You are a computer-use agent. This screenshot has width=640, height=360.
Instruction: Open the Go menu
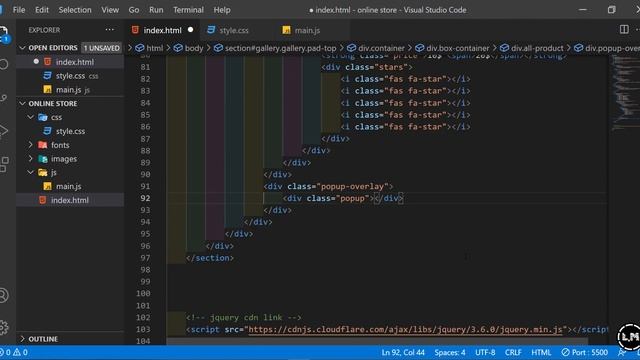tap(134, 10)
